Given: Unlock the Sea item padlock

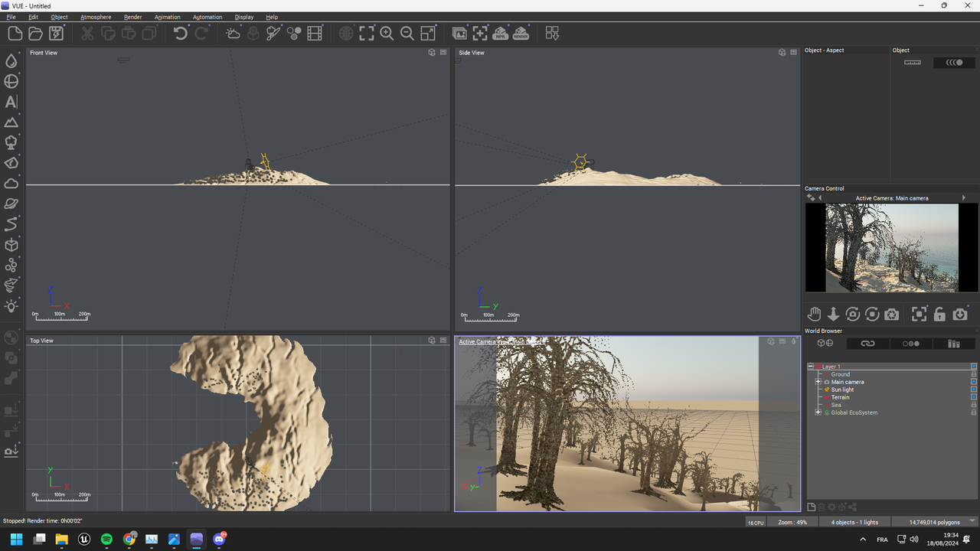Looking at the screenshot, I should (x=974, y=405).
